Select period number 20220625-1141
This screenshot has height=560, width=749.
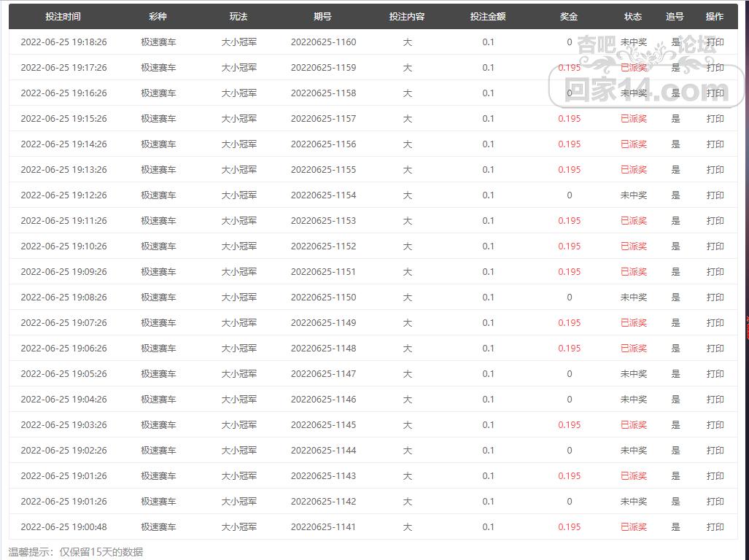pyautogui.click(x=323, y=527)
